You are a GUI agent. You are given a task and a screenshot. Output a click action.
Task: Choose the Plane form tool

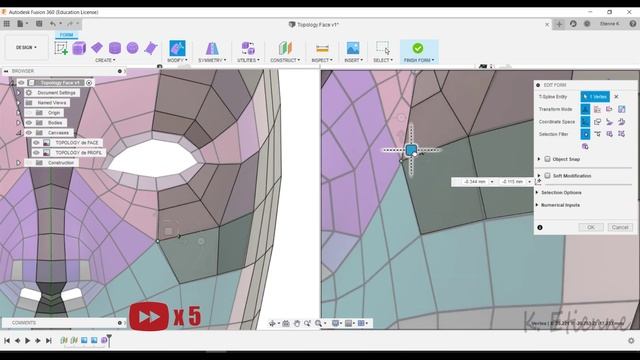tap(97, 47)
